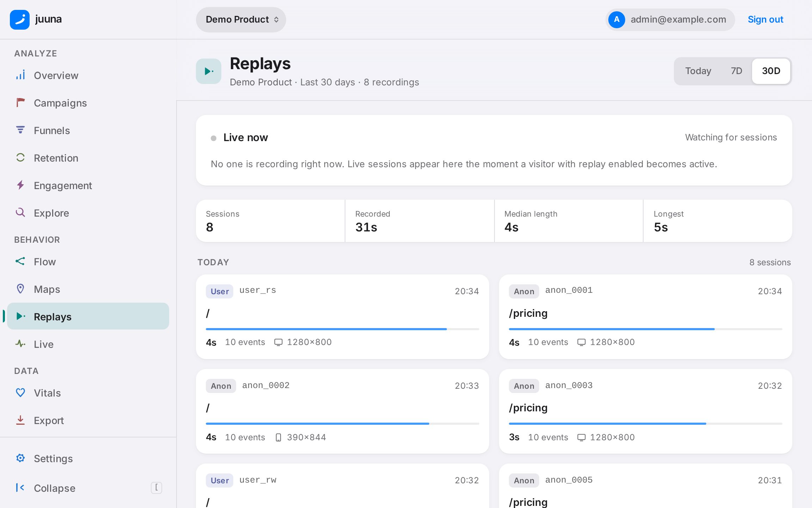The height and width of the screenshot is (508, 812).
Task: Click the juuna logo icon
Action: [20, 19]
